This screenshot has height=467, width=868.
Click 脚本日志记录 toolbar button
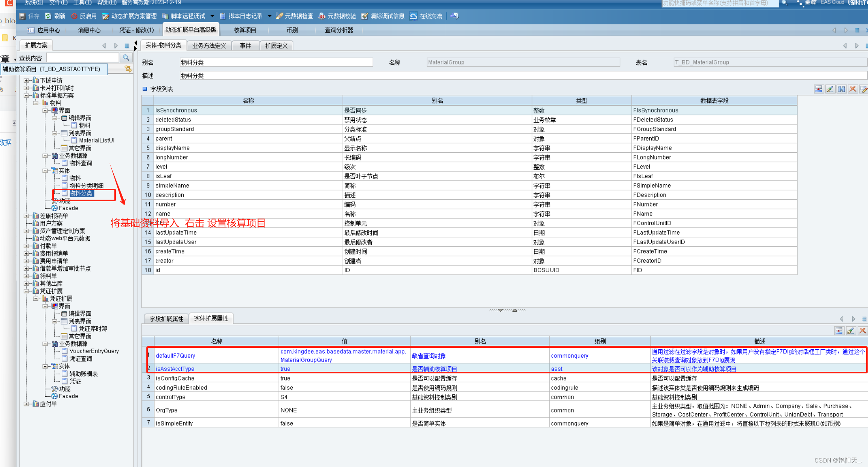(x=241, y=16)
